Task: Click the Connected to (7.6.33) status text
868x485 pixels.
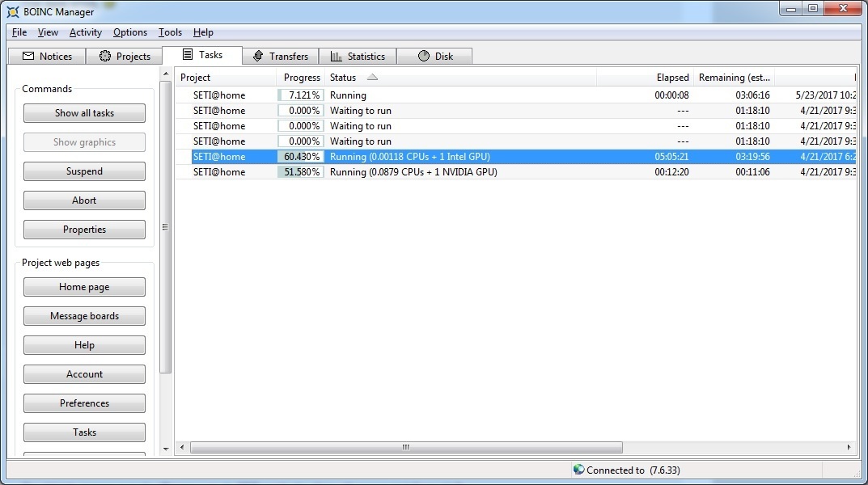Action: (633, 470)
